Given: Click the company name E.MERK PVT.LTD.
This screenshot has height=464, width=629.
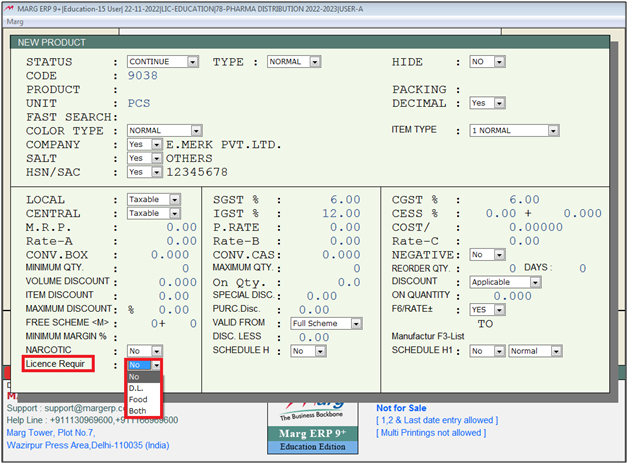Looking at the screenshot, I should (223, 145).
